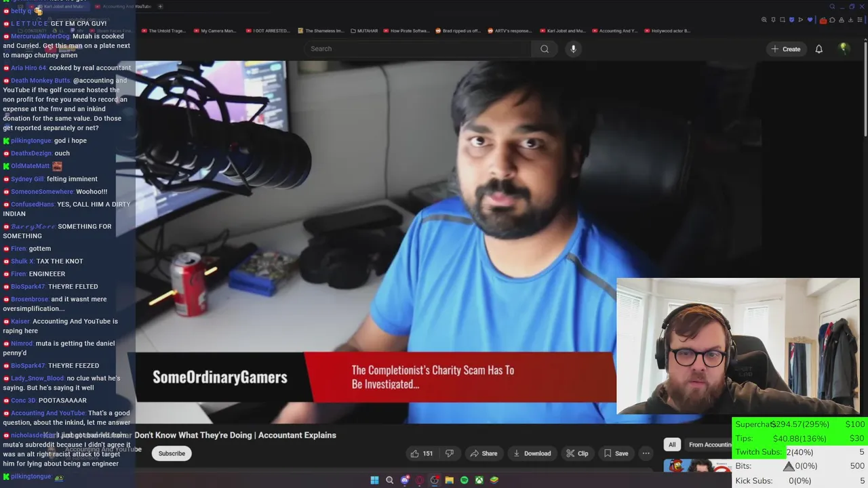Activate voice search microphone icon

573,49
